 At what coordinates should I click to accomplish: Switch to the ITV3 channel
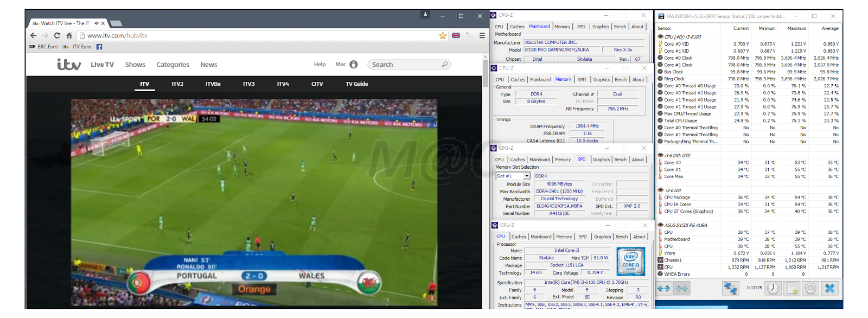click(x=249, y=84)
